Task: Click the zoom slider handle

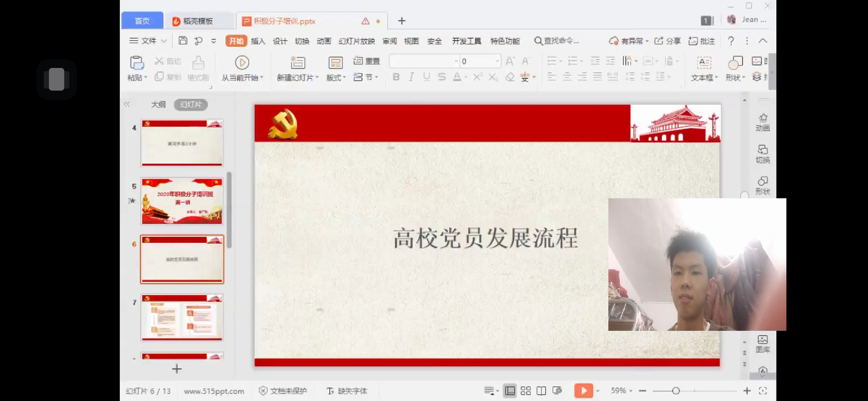Action: [x=676, y=391]
